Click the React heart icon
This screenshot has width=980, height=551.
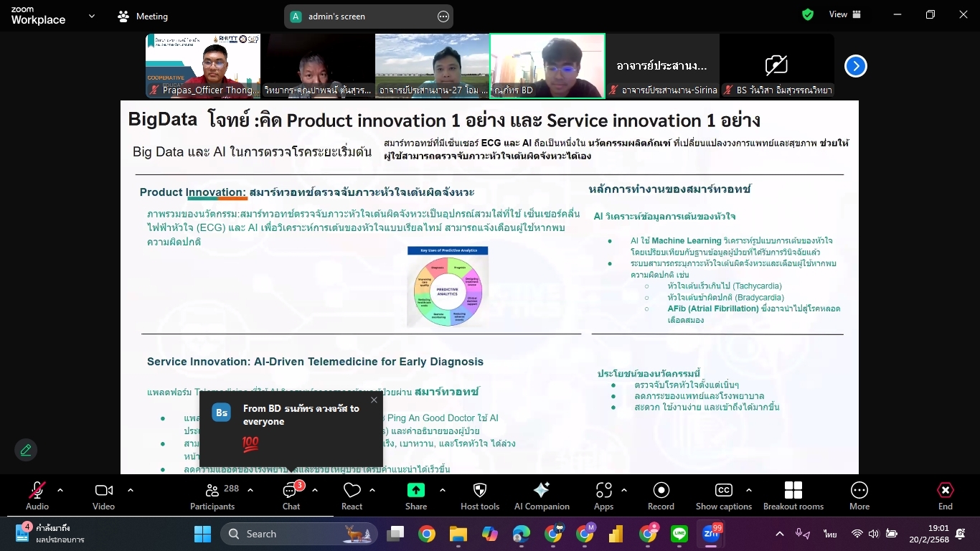(352, 491)
